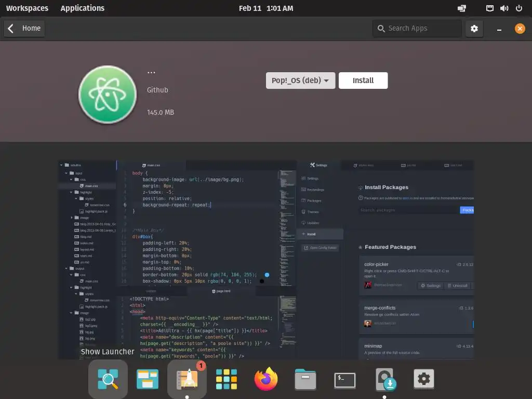The height and width of the screenshot is (399, 532).
Task: Open Settings from the dock
Action: pos(424,379)
